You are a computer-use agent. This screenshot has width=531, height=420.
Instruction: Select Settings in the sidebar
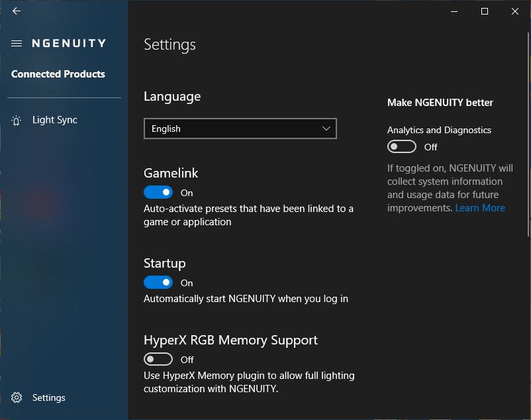tap(49, 397)
